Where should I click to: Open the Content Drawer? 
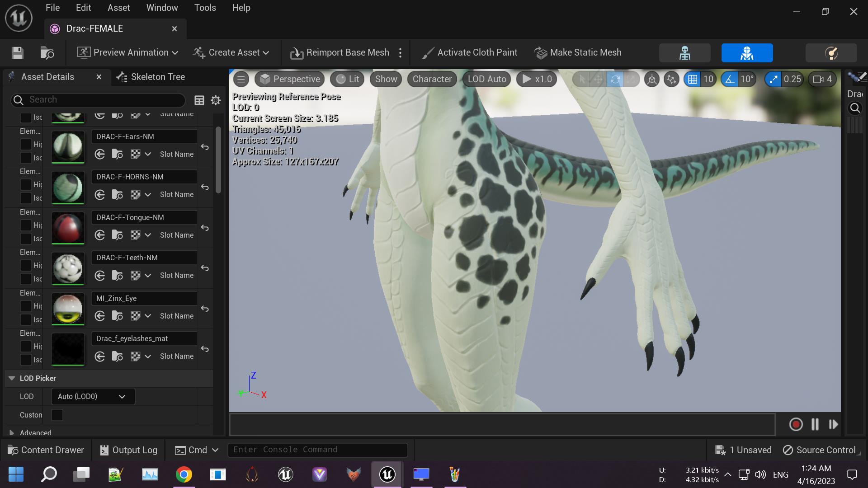pyautogui.click(x=46, y=450)
